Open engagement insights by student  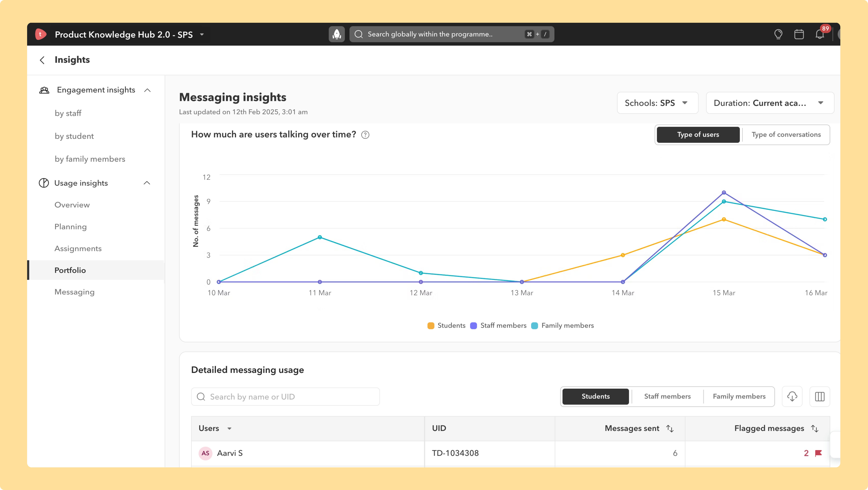point(74,136)
